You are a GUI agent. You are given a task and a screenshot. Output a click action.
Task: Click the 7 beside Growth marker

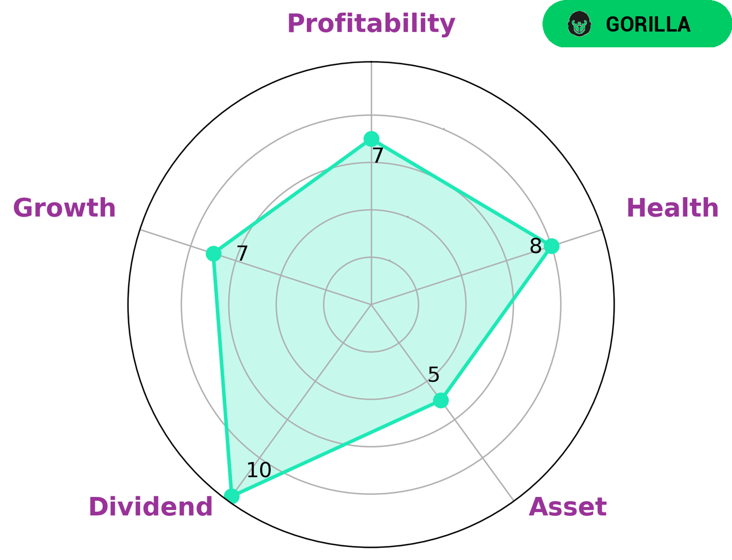coord(242,254)
